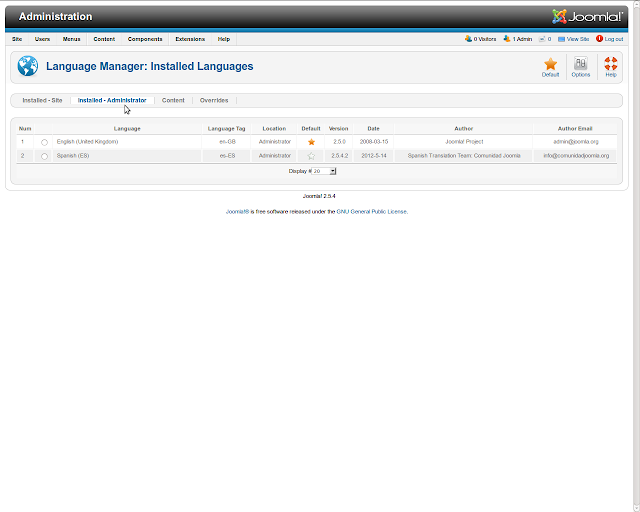Click the info@comunidadjoomla.org email cell
The image size is (640, 512).
576,156
